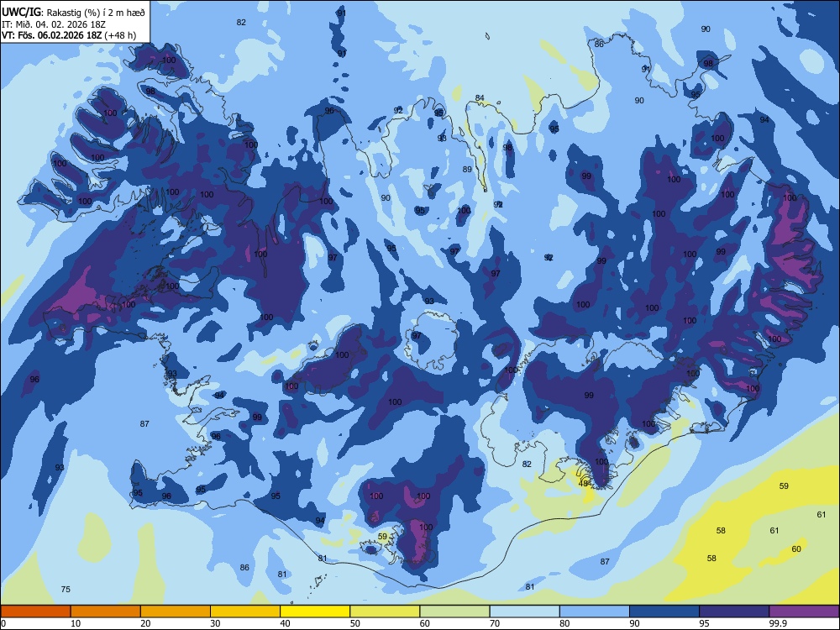Select the bright yellow 40–50% legend swatch
840x630 pixels.
315,612
